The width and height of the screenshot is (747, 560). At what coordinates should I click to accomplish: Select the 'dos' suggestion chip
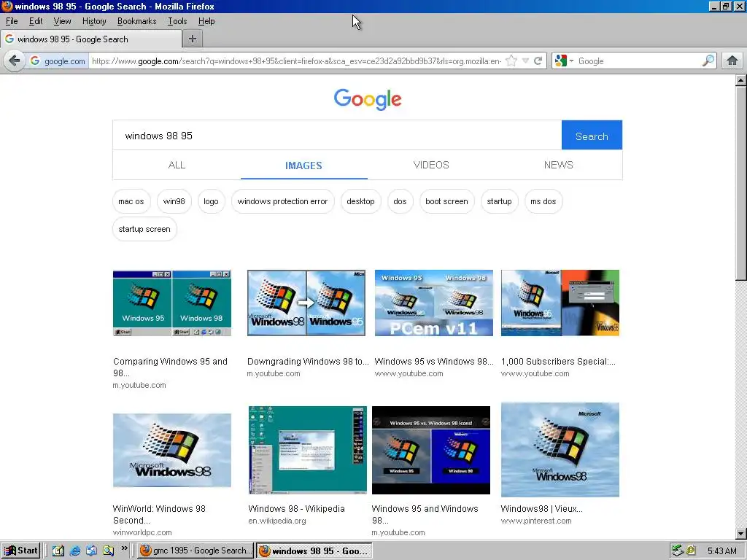coord(400,201)
